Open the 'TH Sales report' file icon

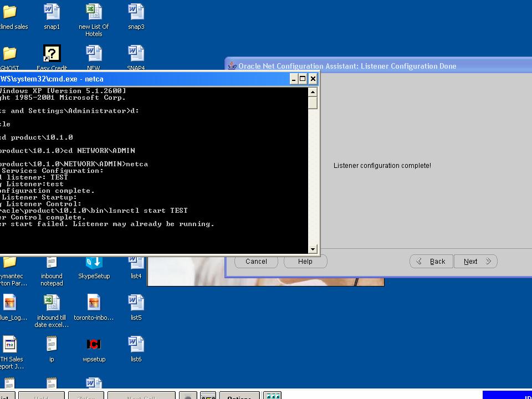click(x=10, y=344)
